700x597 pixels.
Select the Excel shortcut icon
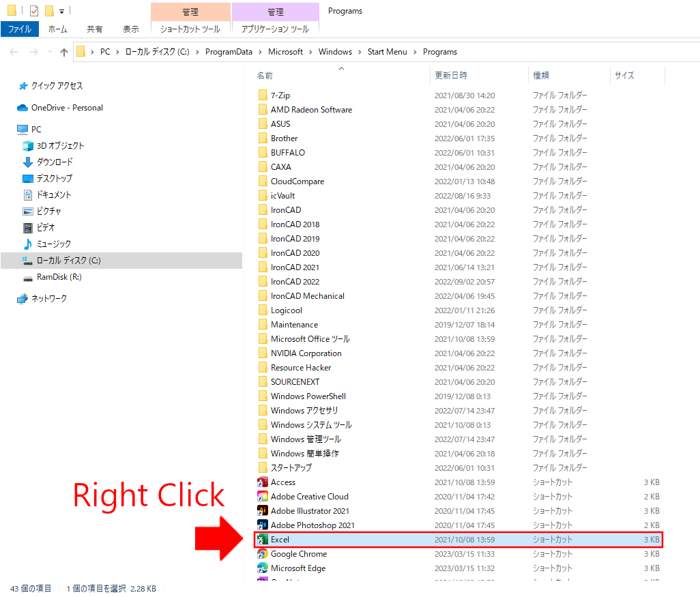point(263,540)
